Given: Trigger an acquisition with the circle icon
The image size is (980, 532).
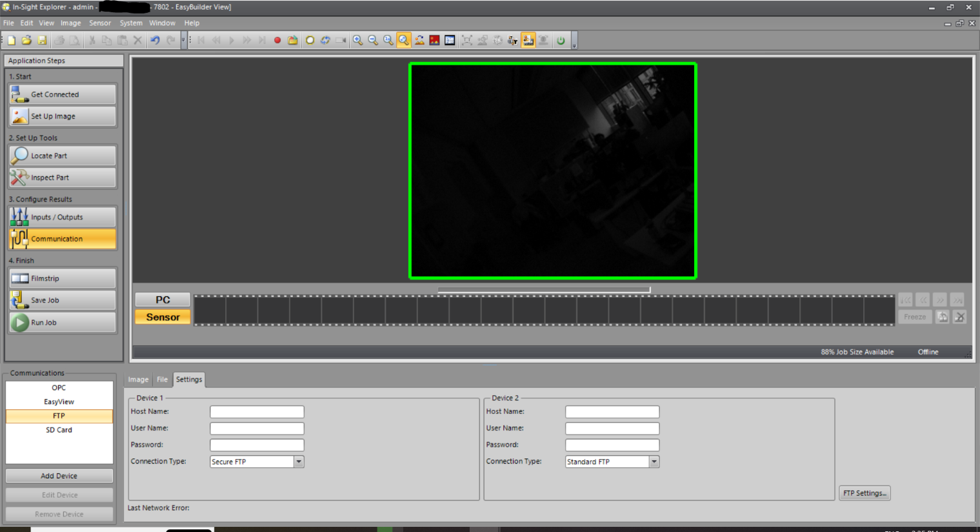Looking at the screenshot, I should tap(310, 39).
